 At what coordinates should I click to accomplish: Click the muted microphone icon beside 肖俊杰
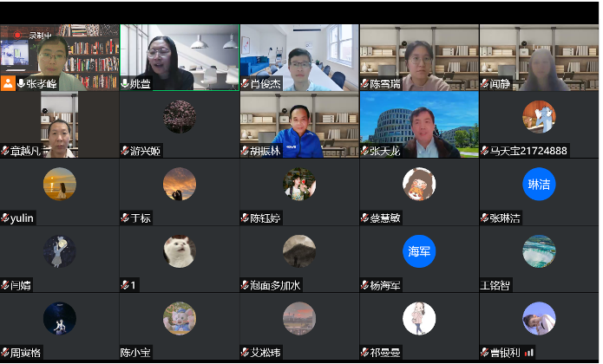point(245,83)
